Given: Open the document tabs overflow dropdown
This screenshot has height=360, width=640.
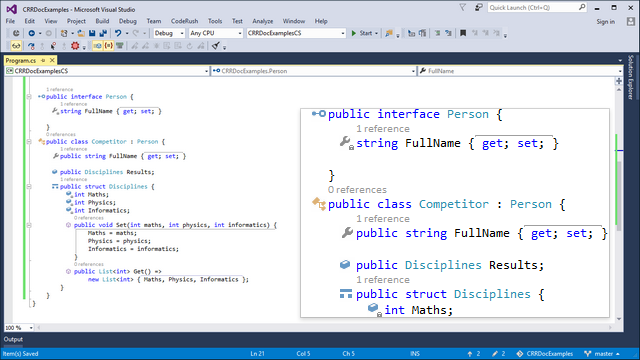Looking at the screenshot, I should [620, 60].
